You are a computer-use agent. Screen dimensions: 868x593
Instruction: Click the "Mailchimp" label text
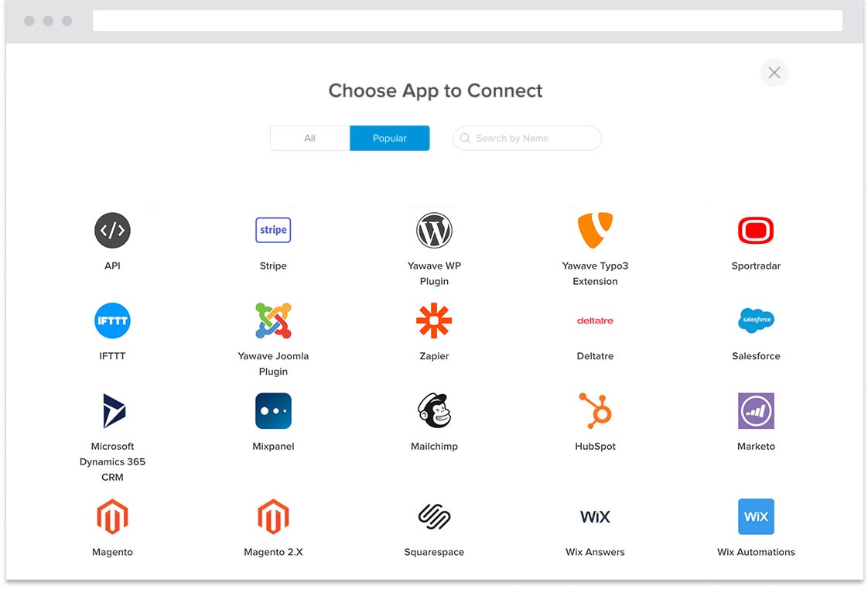(434, 446)
